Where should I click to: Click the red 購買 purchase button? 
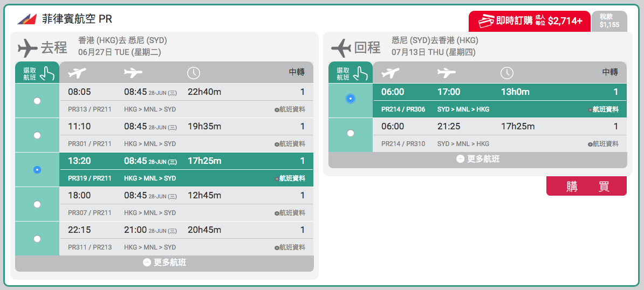[x=586, y=186]
